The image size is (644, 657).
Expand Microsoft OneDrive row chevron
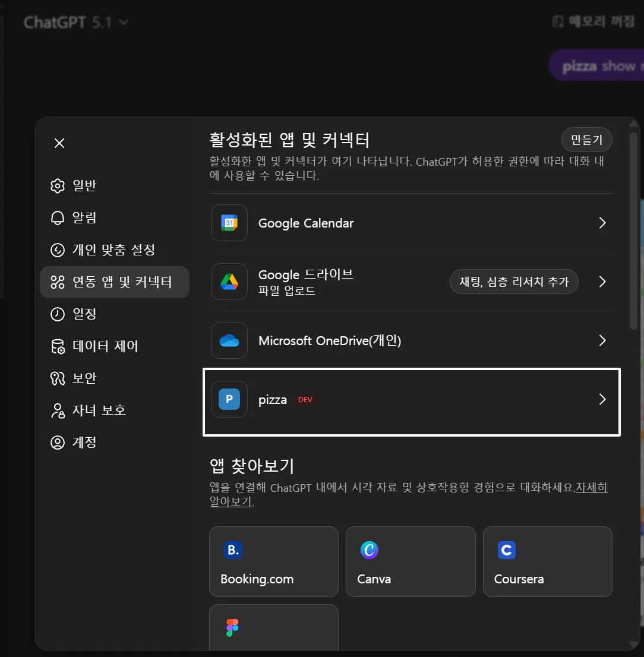pos(602,340)
